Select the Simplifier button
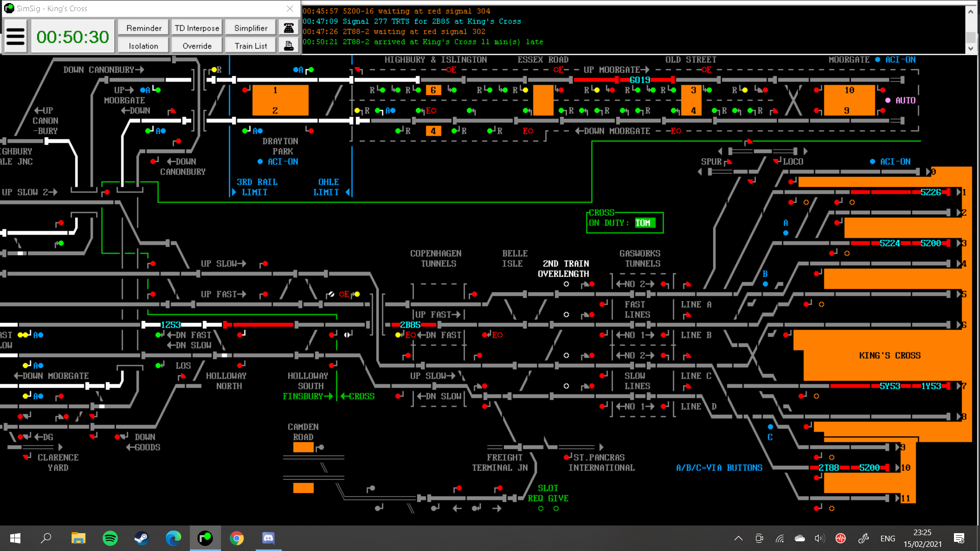Image resolution: width=980 pixels, height=551 pixels. 251,28
